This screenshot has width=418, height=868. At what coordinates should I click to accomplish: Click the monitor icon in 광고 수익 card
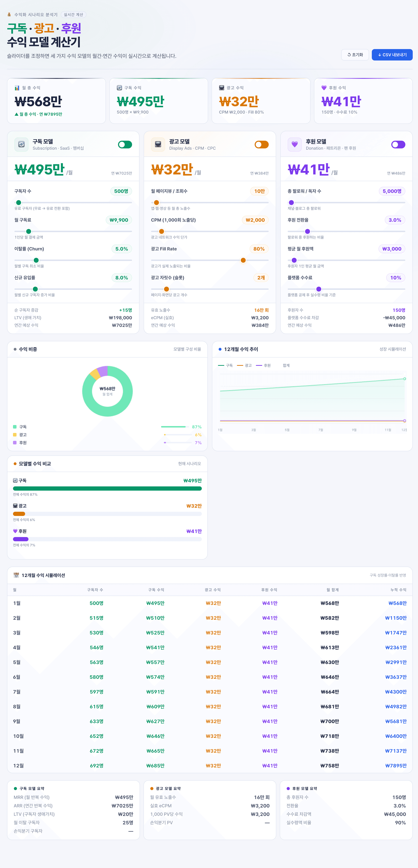[x=221, y=88]
